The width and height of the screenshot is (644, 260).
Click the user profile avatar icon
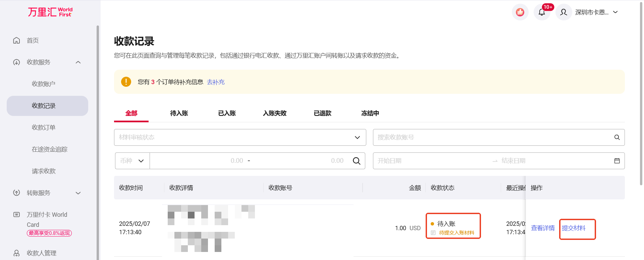[x=563, y=12]
